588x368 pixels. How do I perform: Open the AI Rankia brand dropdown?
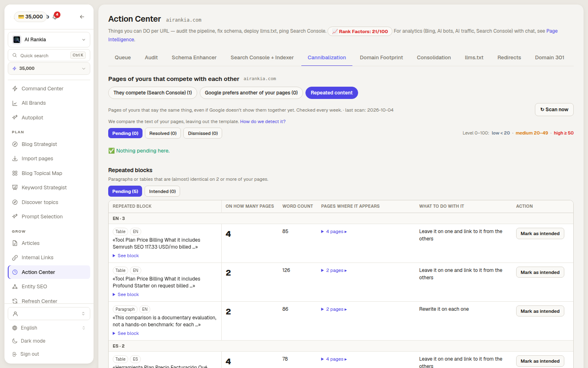49,40
